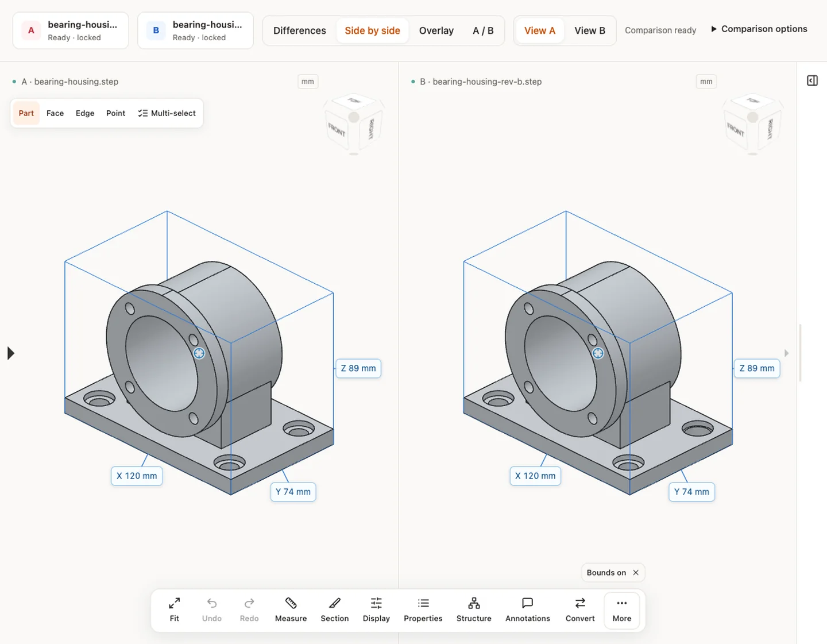Dismiss the Bounds on chip
Viewport: 827px width, 644px height.
pyautogui.click(x=636, y=573)
